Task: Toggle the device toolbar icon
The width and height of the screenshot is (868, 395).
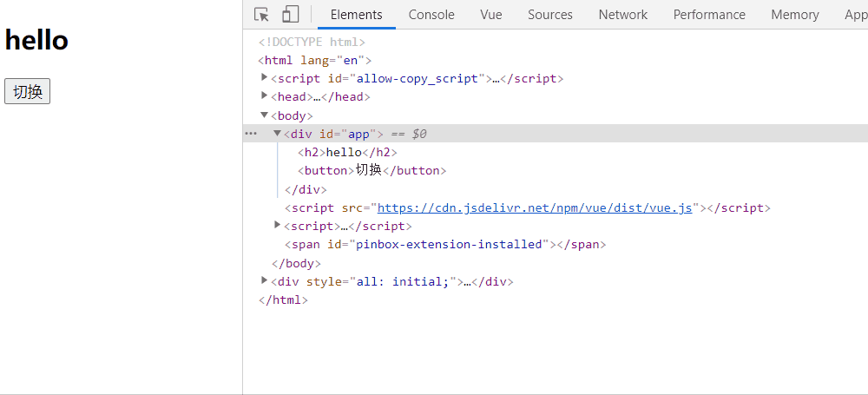Action: 290,15
